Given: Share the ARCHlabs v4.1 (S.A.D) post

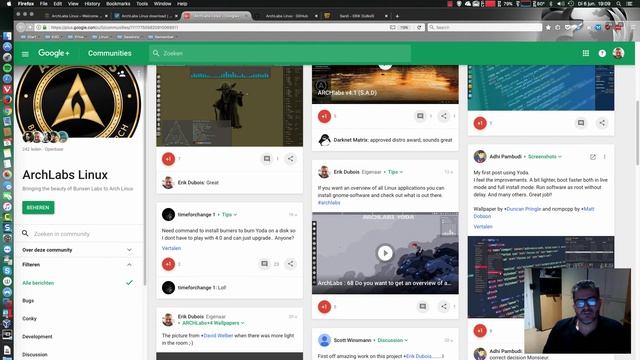Looking at the screenshot, I should point(444,116).
